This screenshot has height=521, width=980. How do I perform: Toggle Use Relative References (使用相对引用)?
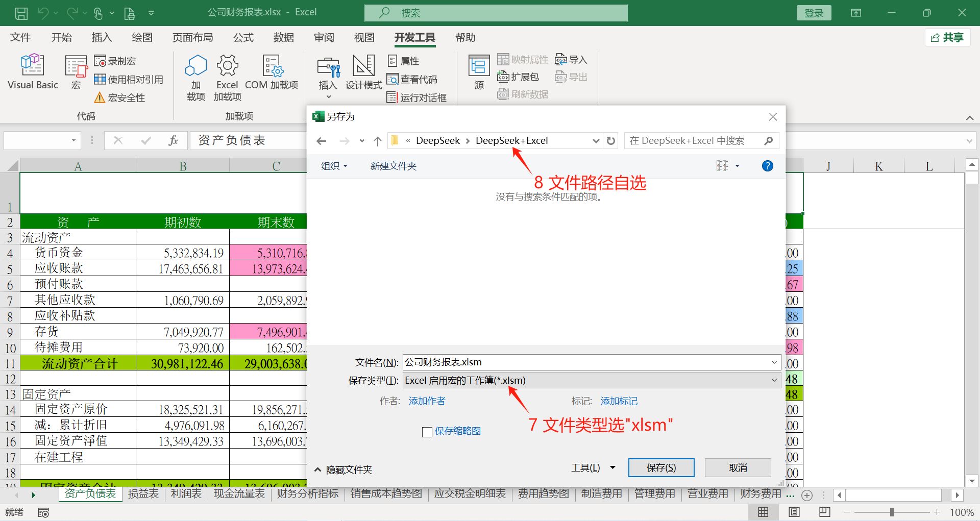click(x=129, y=79)
